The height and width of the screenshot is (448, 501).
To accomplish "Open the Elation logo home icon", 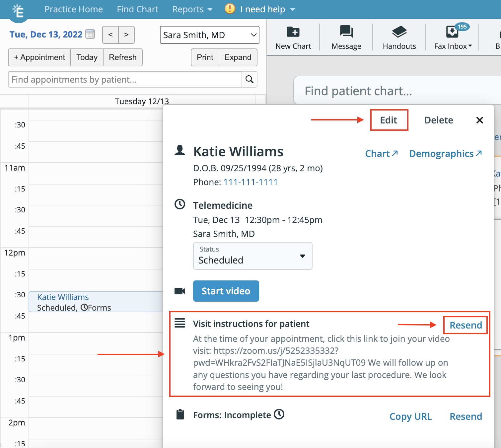I will coord(18,11).
